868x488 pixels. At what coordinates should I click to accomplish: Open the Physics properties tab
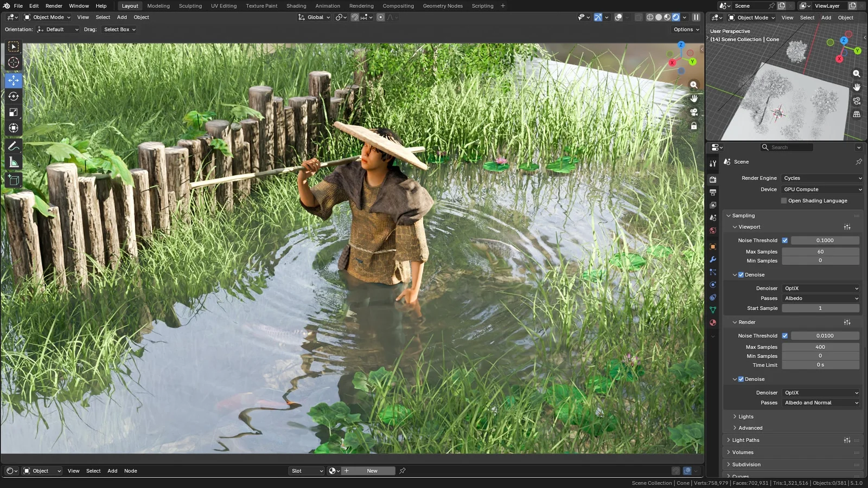pos(713,285)
